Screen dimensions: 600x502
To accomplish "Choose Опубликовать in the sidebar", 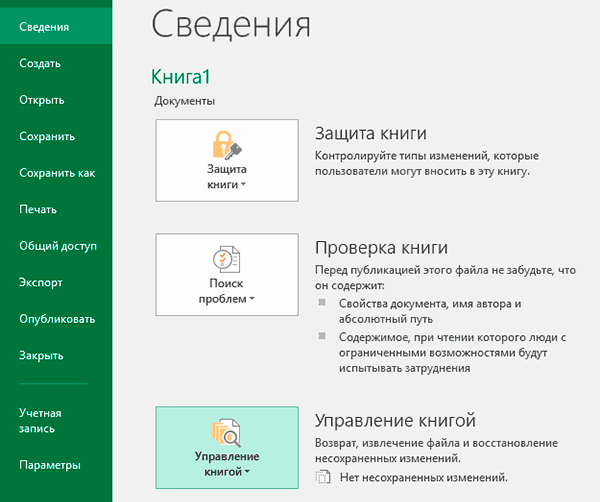I will click(56, 319).
